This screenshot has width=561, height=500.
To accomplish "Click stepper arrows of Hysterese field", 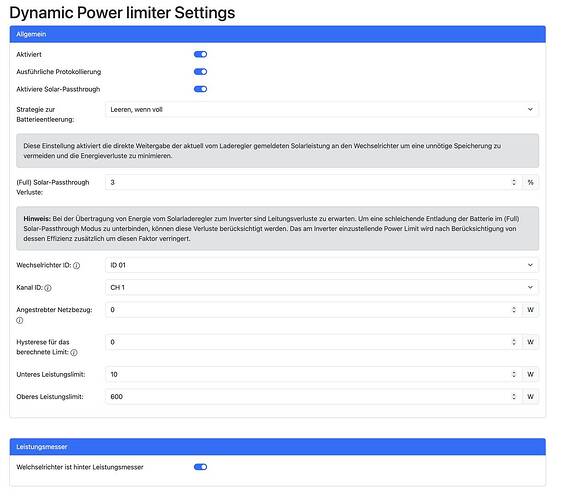I will [514, 342].
